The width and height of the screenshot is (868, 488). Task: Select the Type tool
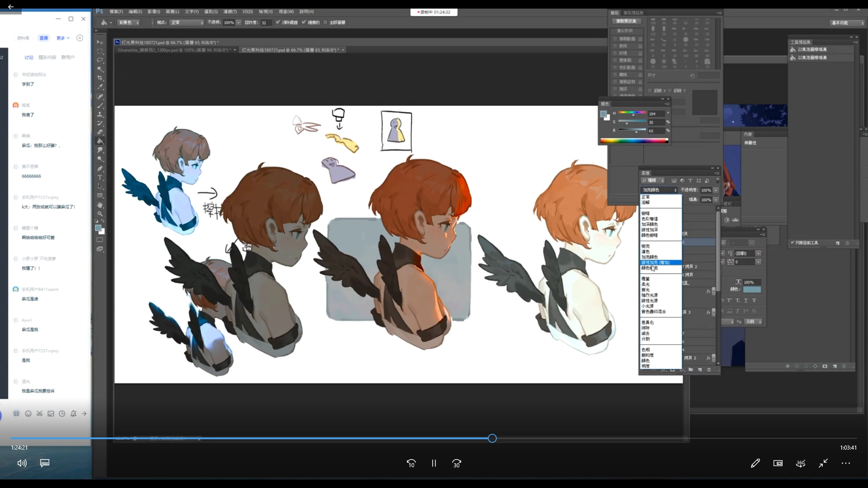[x=100, y=177]
